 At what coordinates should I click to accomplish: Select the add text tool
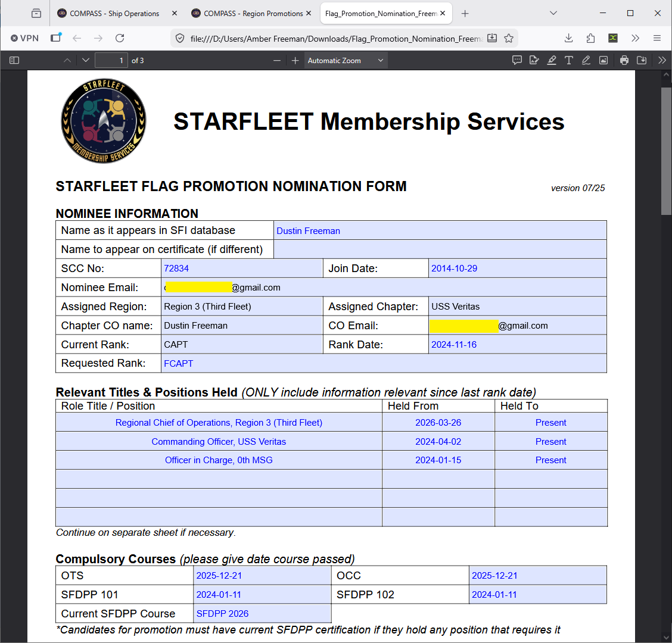(x=569, y=60)
